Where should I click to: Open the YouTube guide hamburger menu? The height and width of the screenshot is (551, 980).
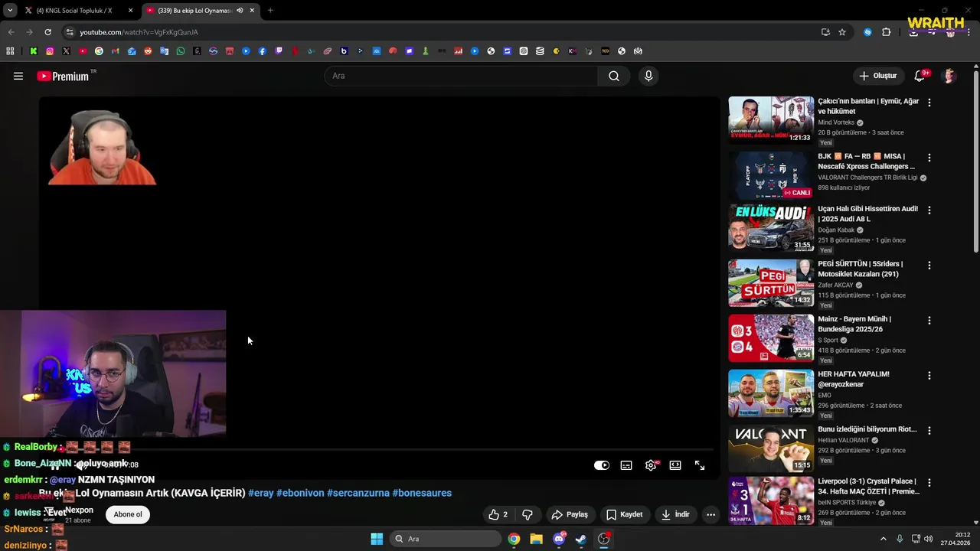pyautogui.click(x=18, y=76)
